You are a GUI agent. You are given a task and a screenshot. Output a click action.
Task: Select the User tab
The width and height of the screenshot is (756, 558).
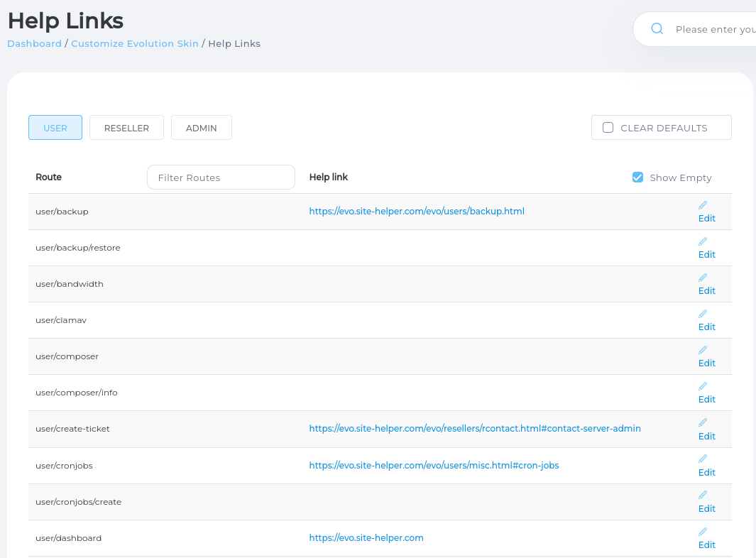[55, 128]
